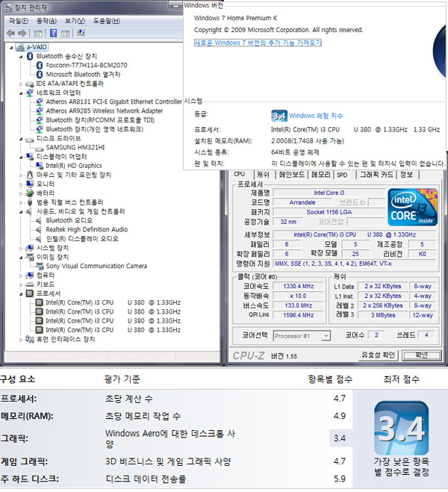The width and height of the screenshot is (448, 492).
Task: Expand the IDE ATA/ATAPI 컨트롤러 node
Action: [x=21, y=84]
